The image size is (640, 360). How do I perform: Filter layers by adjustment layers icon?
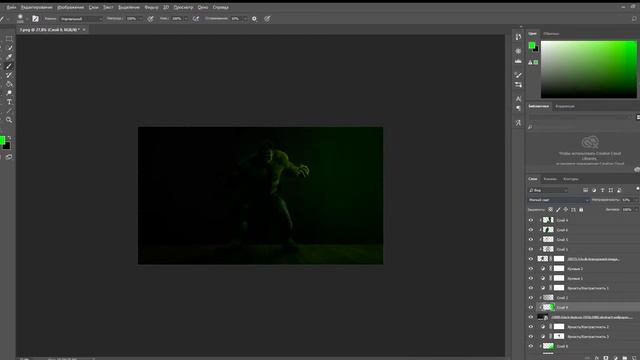(594, 190)
